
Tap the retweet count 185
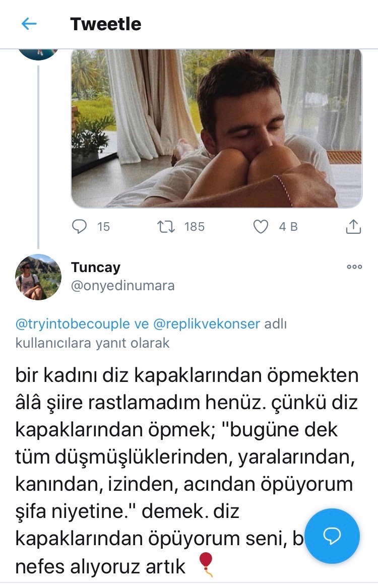click(x=194, y=227)
